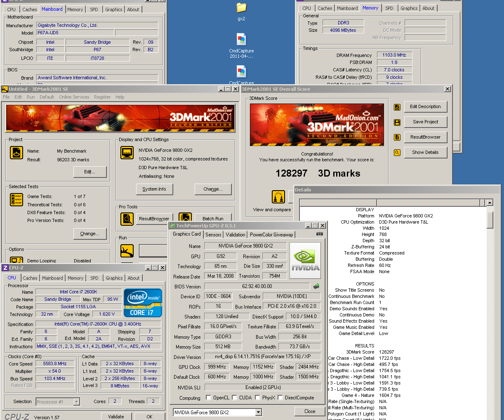Image resolution: width=504 pixels, height=420 pixels.
Task: Click the GPU-Z title bar icon
Action: click(172, 226)
